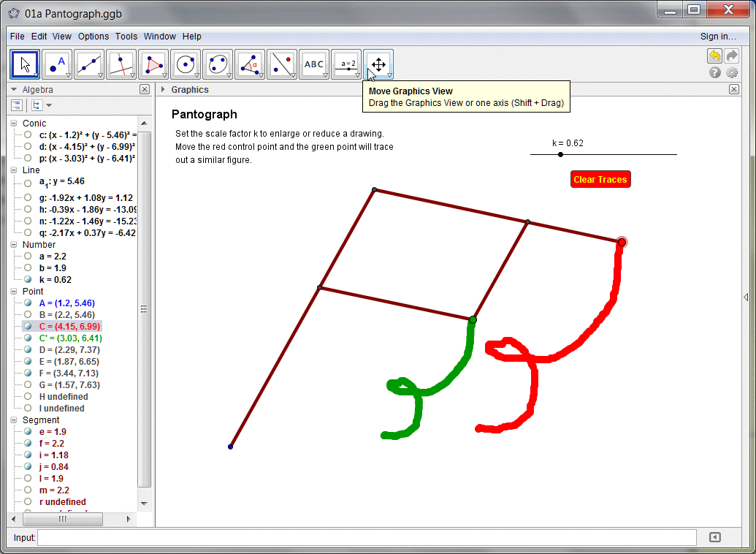Screen dimensions: 756x554
Task: Collapse the Conic group
Action: click(x=13, y=124)
